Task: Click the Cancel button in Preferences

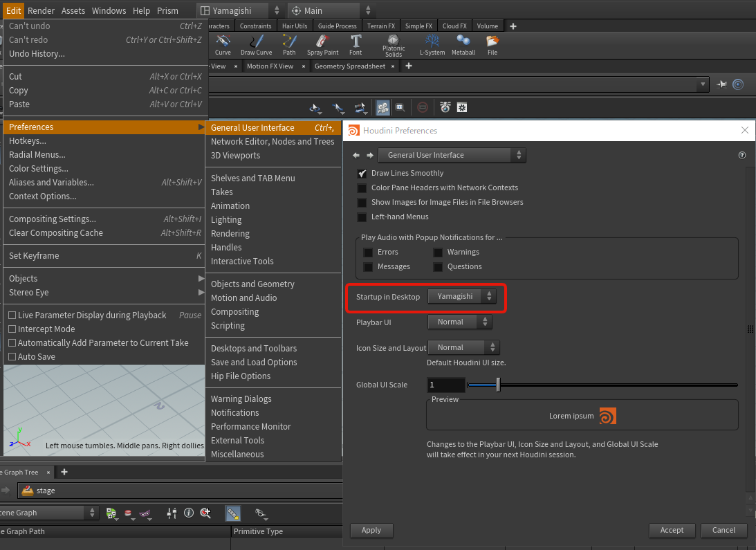Action: [723, 530]
